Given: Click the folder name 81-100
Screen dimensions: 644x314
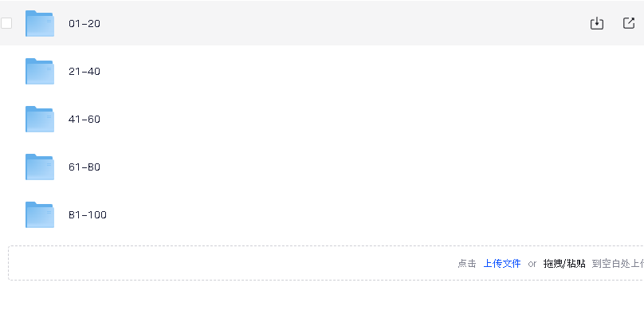Looking at the screenshot, I should click(x=88, y=214).
